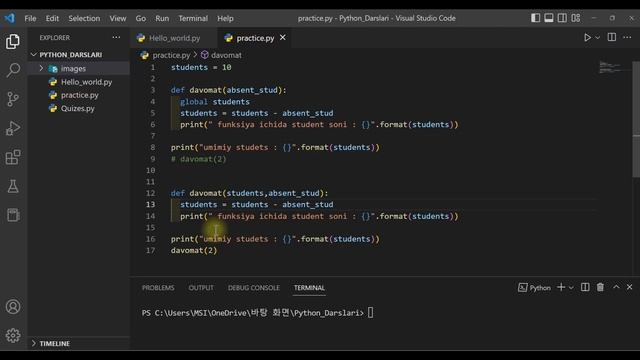This screenshot has height=360, width=640.
Task: Open the File menu
Action: pyautogui.click(x=30, y=18)
